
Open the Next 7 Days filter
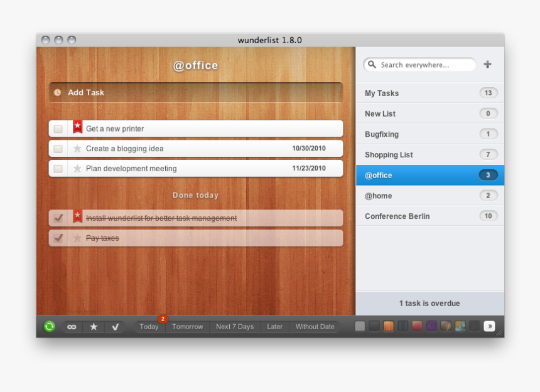[x=235, y=327]
